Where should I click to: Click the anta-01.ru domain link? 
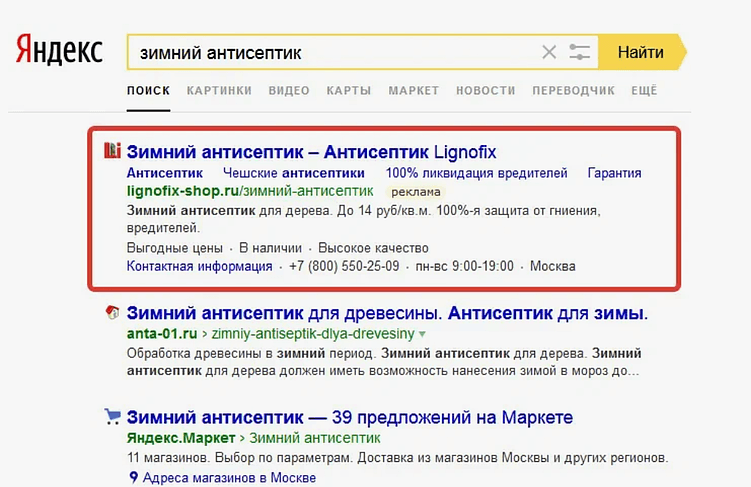(162, 333)
